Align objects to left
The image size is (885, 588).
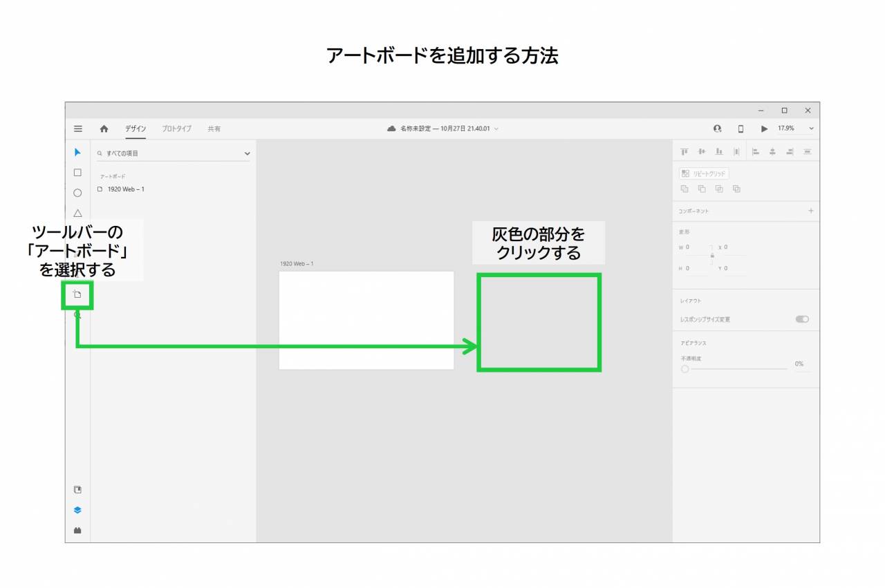[756, 151]
